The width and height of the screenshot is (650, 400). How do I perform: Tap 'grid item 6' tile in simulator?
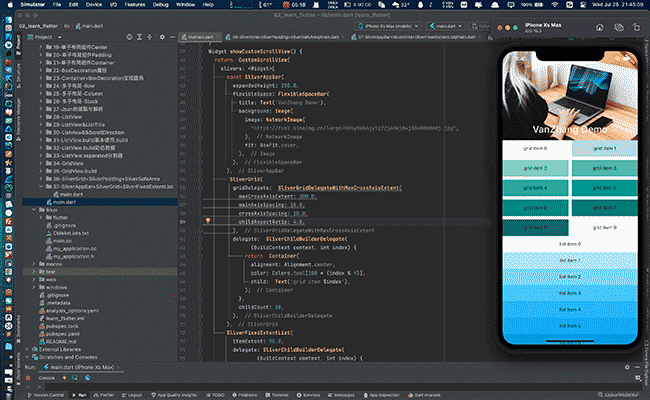pyautogui.click(x=535, y=208)
